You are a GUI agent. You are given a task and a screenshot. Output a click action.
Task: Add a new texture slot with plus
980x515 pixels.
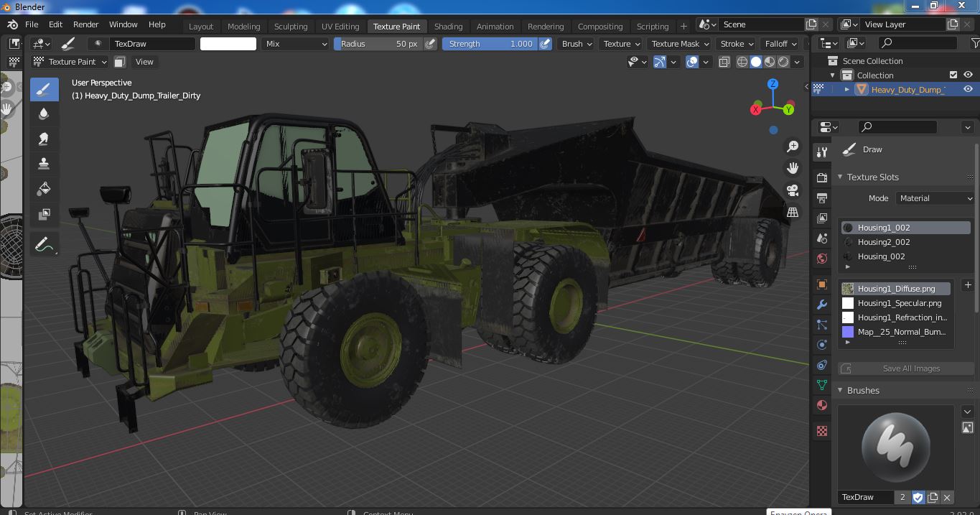pos(968,285)
